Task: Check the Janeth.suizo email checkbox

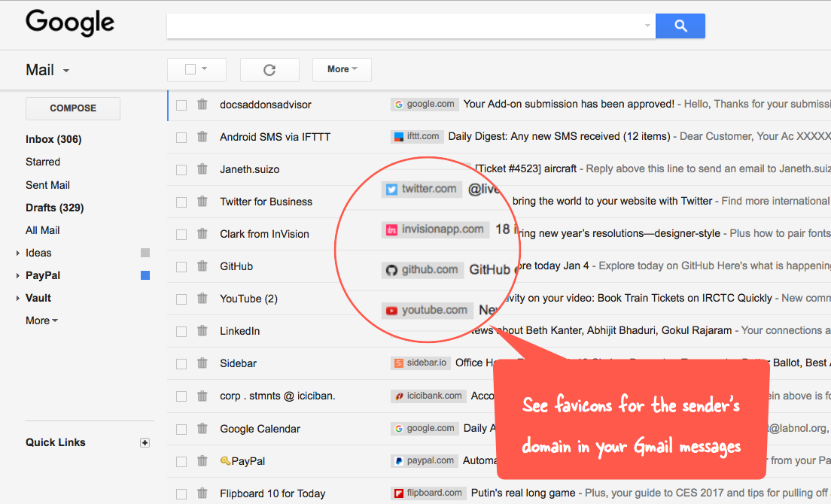Action: click(181, 169)
